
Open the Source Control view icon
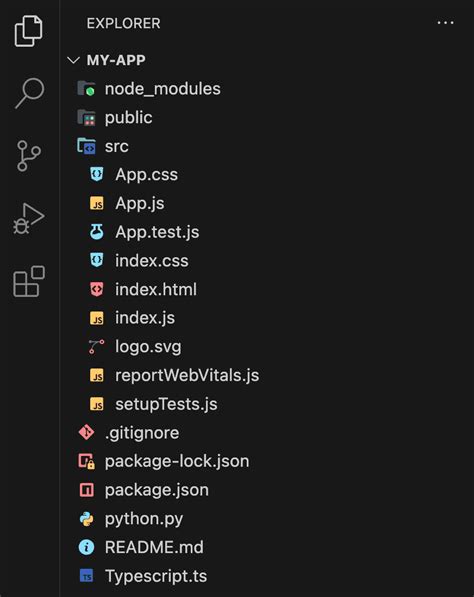29,156
